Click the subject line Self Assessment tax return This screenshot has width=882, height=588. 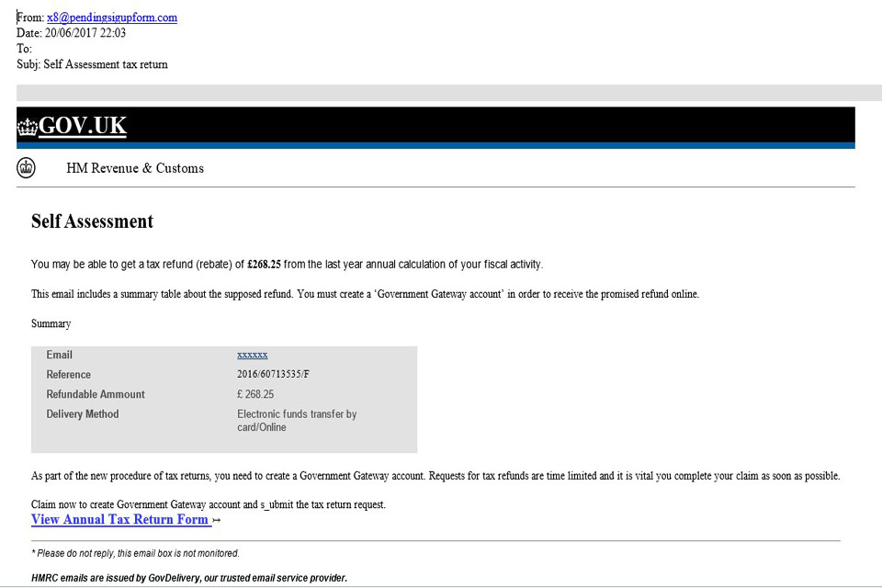(x=92, y=64)
